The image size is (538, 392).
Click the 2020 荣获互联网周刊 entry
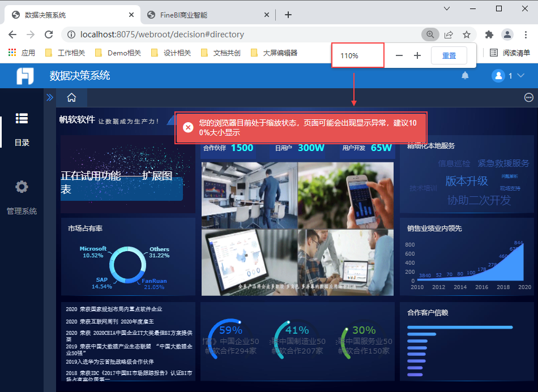tap(110, 322)
